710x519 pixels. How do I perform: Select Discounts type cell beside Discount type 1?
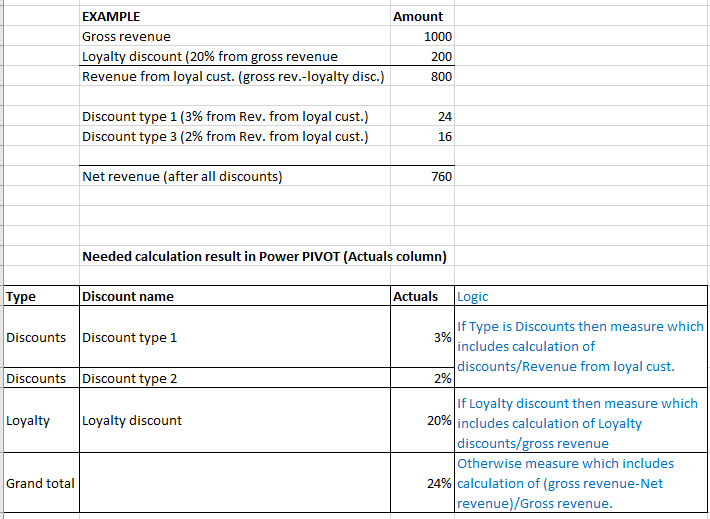[41, 337]
